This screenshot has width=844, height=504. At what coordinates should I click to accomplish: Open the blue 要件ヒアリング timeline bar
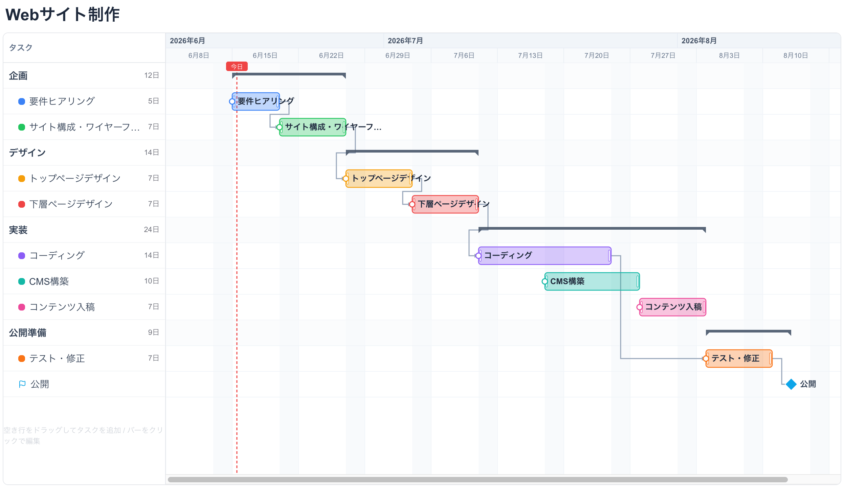[x=256, y=101]
